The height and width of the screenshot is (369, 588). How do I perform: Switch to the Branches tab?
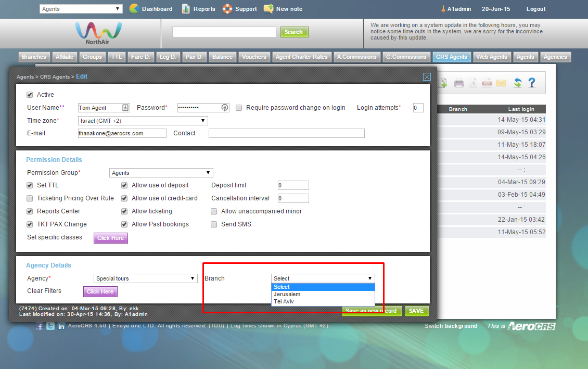click(x=34, y=57)
